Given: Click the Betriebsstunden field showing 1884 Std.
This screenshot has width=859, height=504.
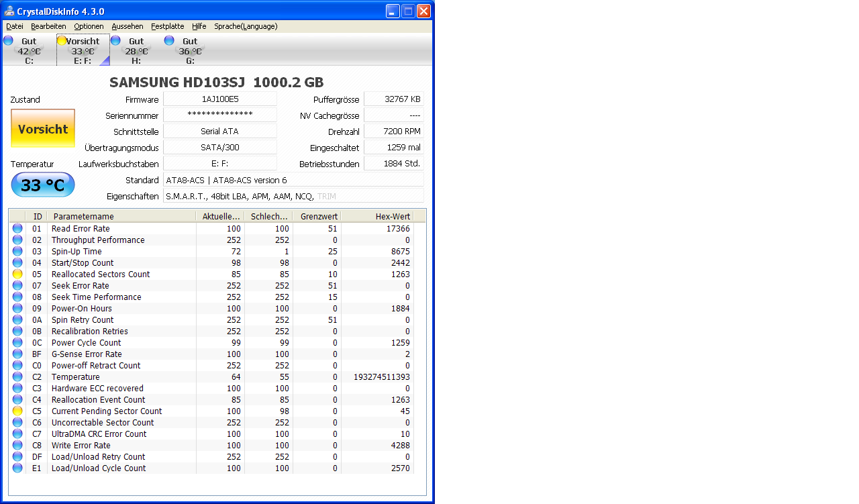Looking at the screenshot, I should (x=394, y=164).
